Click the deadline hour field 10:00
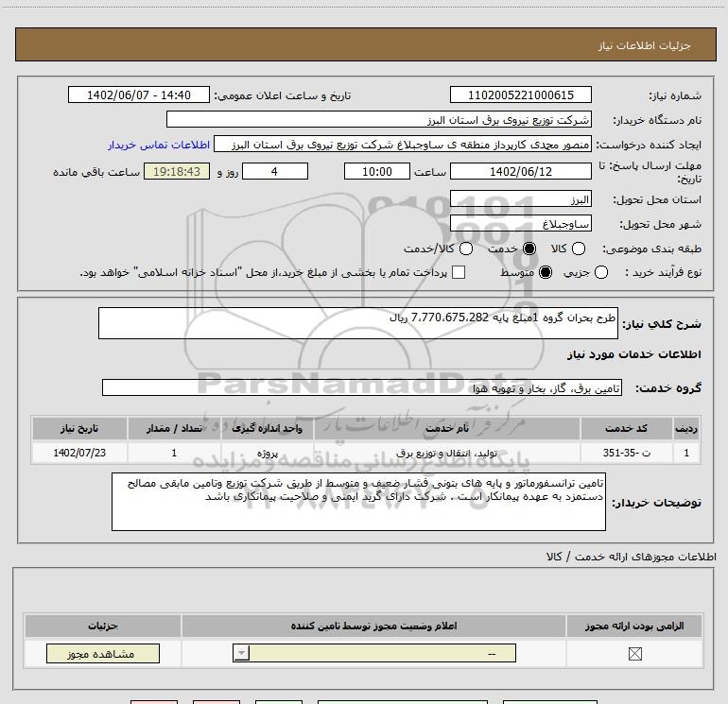This screenshot has width=728, height=704. tap(377, 171)
